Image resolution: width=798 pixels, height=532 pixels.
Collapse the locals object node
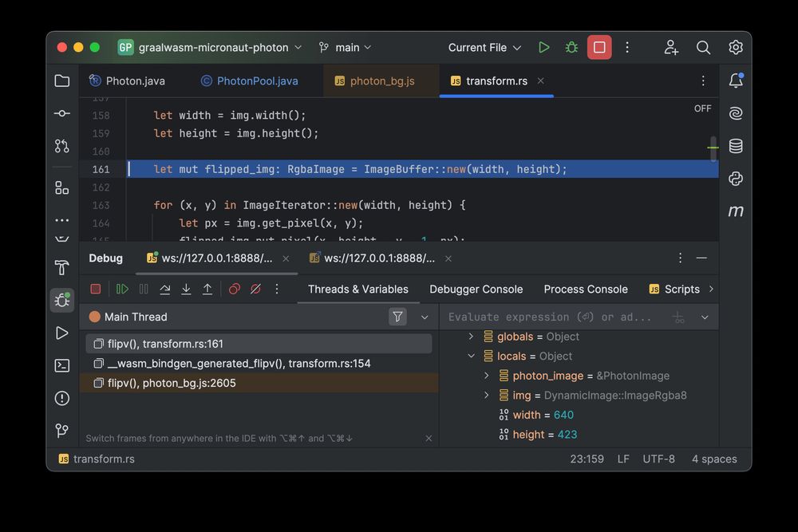(x=471, y=356)
